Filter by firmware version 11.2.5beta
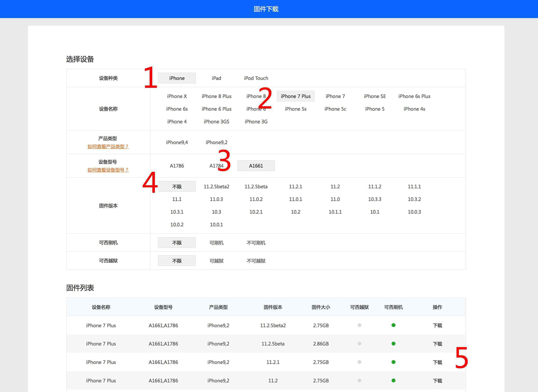 [x=256, y=187]
